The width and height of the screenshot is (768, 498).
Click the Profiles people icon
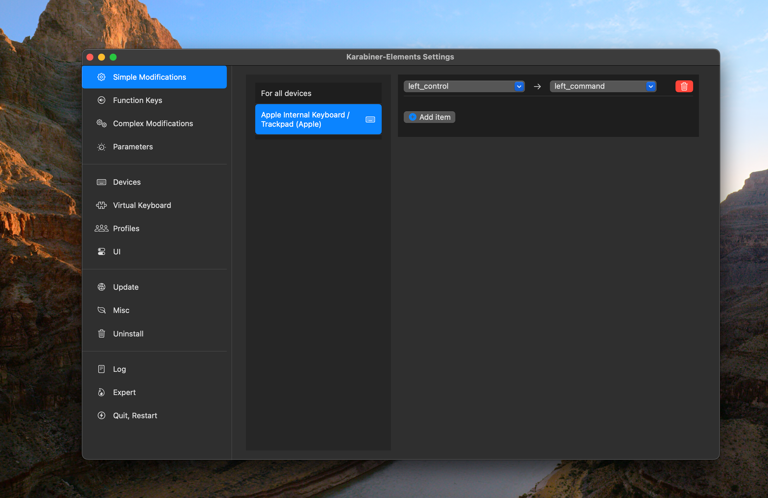pos(101,228)
